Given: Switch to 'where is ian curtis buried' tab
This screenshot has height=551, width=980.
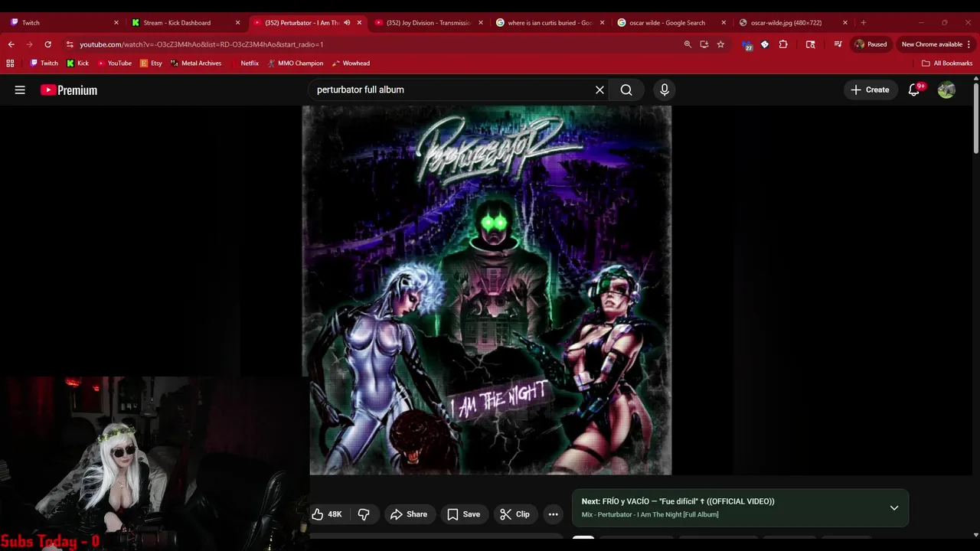Looking at the screenshot, I should point(550,23).
